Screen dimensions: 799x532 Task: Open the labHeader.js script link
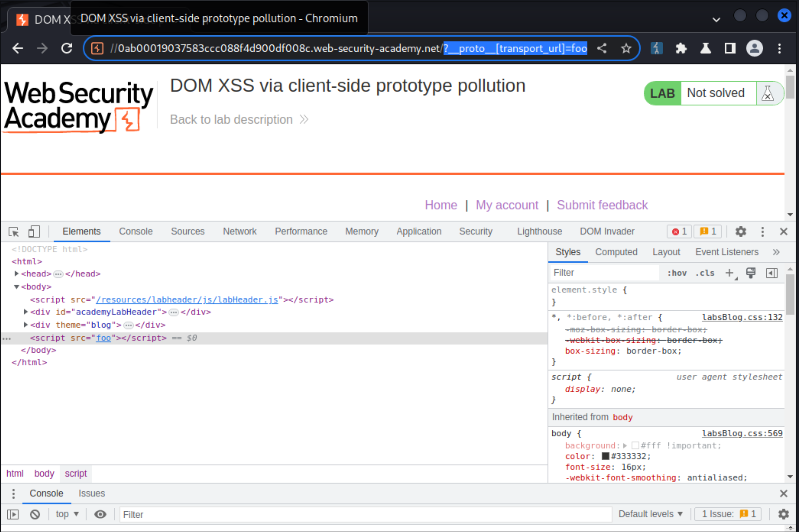(x=187, y=300)
